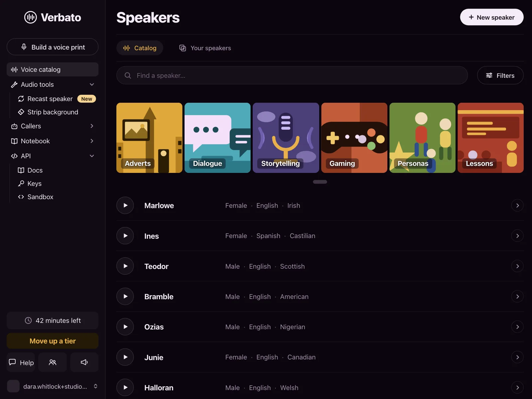The image size is (532, 399).
Task: Open Ines details chevron
Action: tap(517, 236)
